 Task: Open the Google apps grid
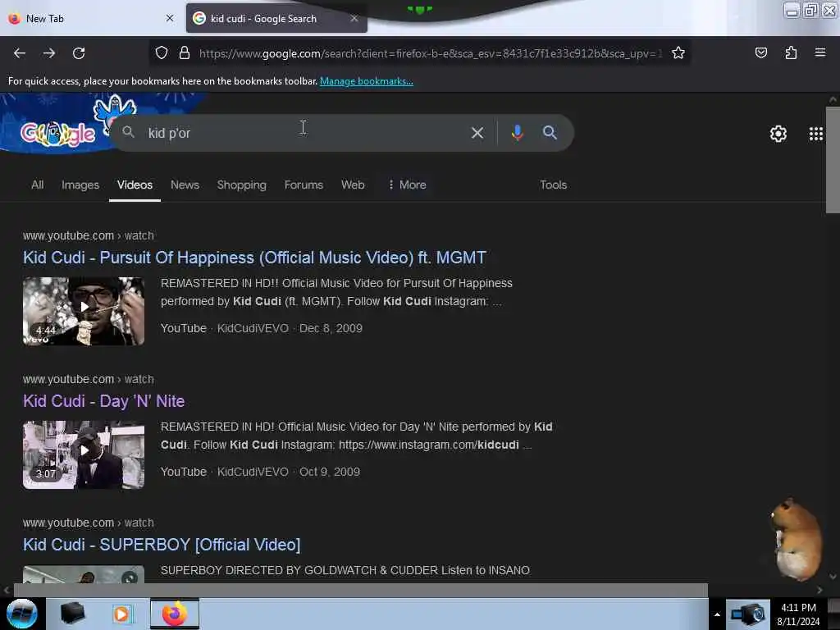click(816, 134)
